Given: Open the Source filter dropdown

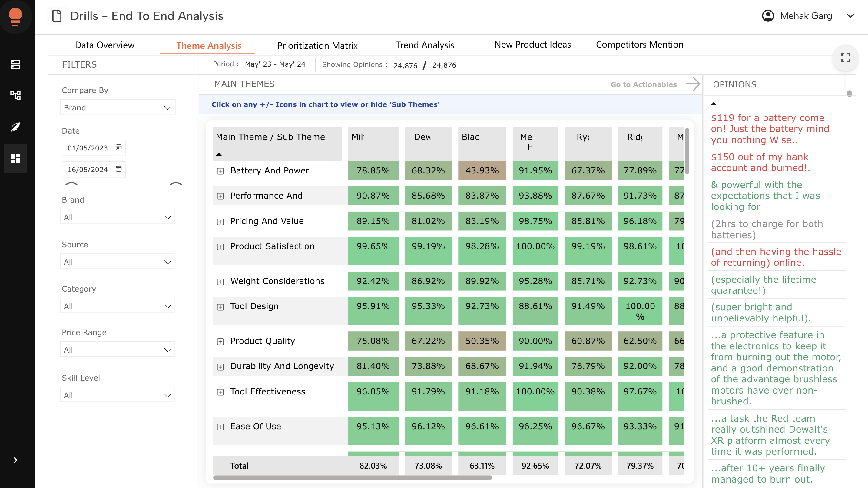Looking at the screenshot, I should [117, 262].
